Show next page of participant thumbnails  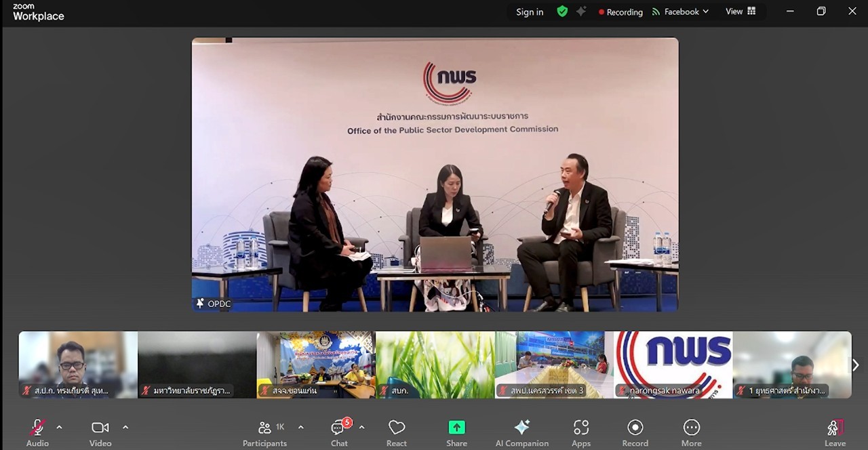tap(856, 365)
